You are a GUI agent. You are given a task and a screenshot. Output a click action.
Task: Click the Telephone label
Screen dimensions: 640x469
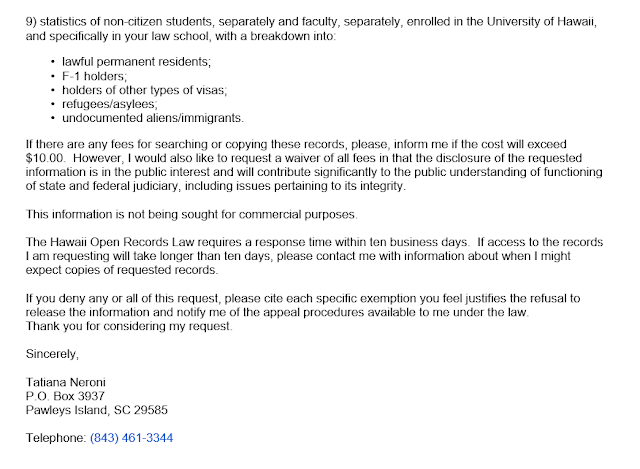pos(56,438)
